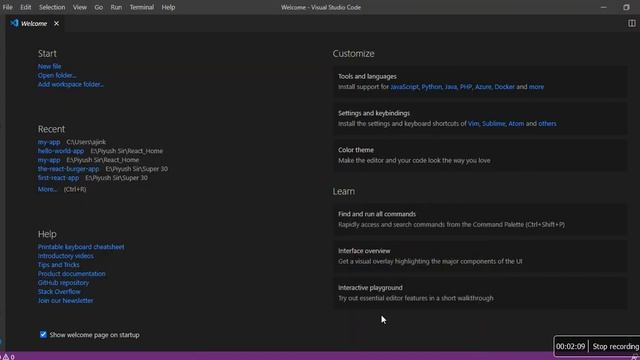Viewport: 640px width, 360px height.
Task: Open the Go menu
Action: (98, 7)
